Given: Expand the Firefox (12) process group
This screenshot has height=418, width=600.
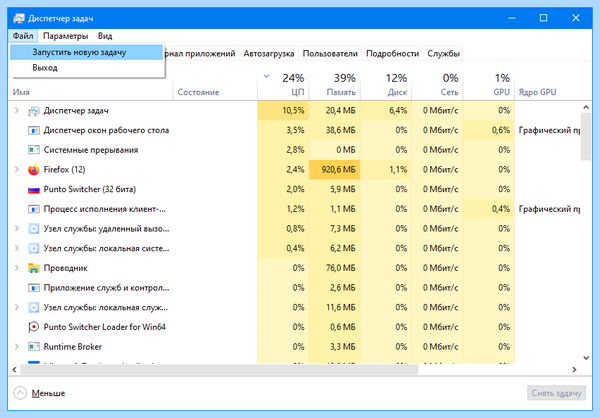Looking at the screenshot, I should (16, 169).
